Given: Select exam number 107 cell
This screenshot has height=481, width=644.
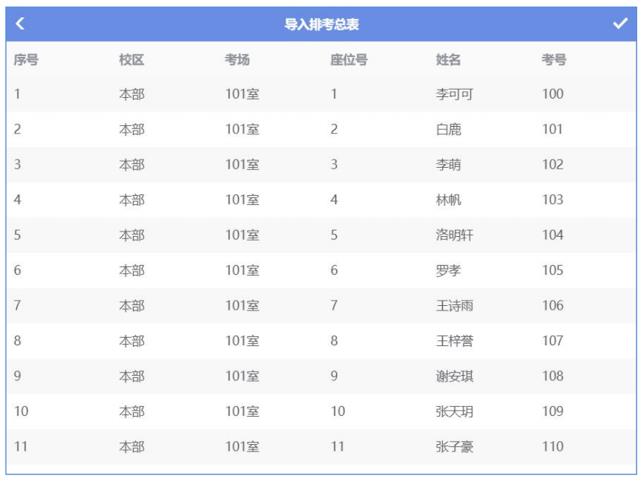Looking at the screenshot, I should point(553,341).
